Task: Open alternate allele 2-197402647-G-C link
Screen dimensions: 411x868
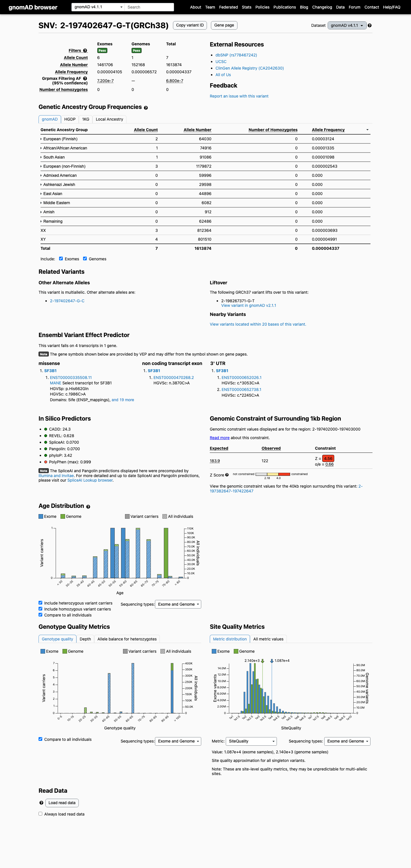Action: (67, 301)
